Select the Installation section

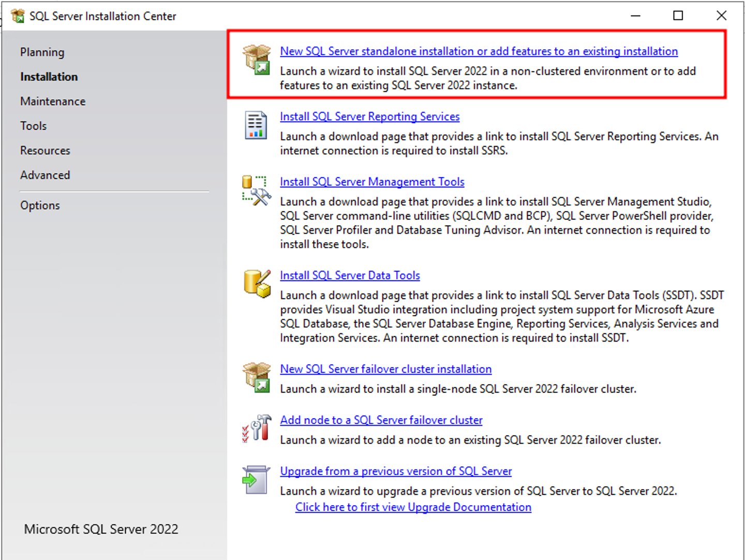point(49,77)
